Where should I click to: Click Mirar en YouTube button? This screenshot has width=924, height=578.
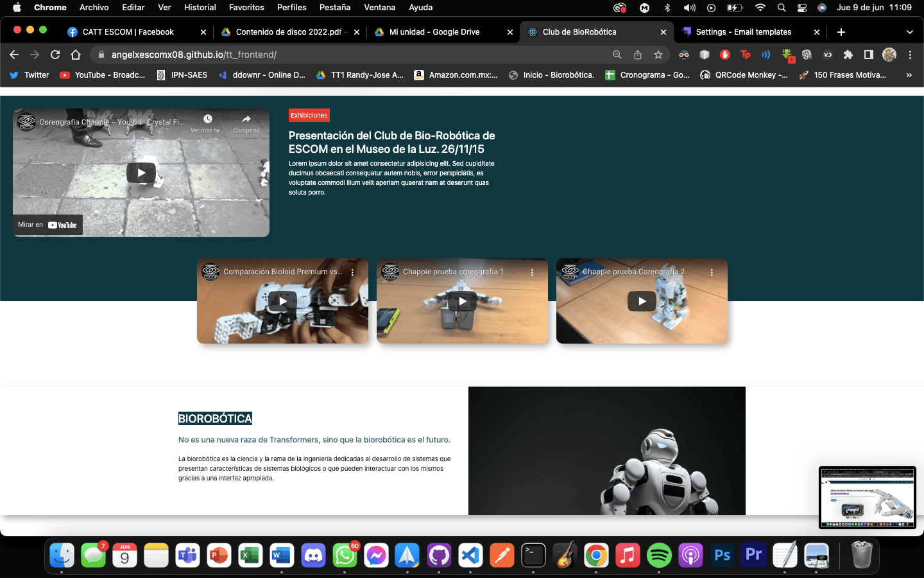point(47,225)
